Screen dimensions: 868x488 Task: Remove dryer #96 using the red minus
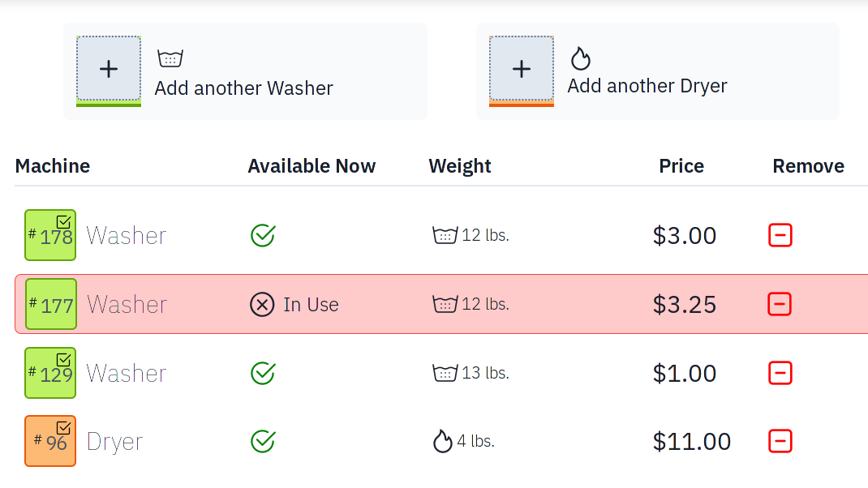point(780,442)
